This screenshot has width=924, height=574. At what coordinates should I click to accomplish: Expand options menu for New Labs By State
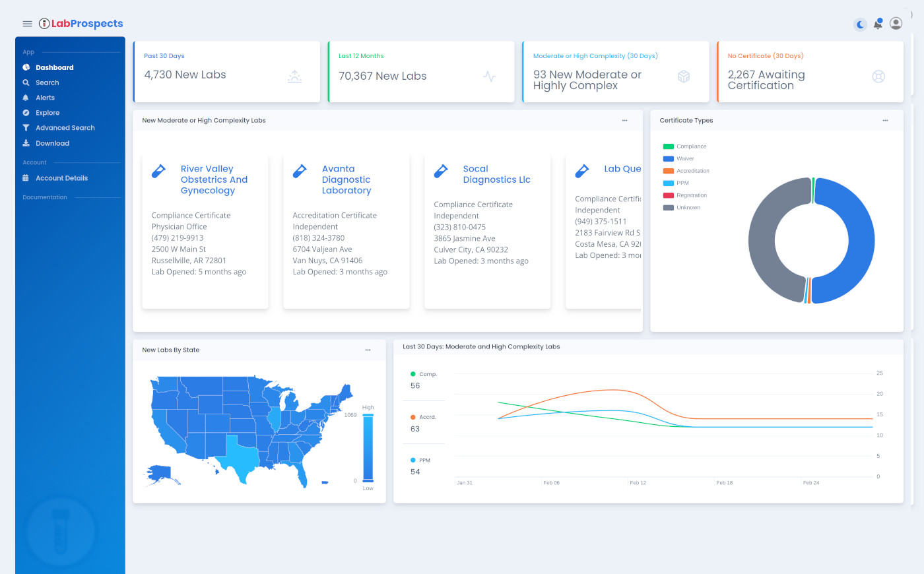(x=368, y=350)
